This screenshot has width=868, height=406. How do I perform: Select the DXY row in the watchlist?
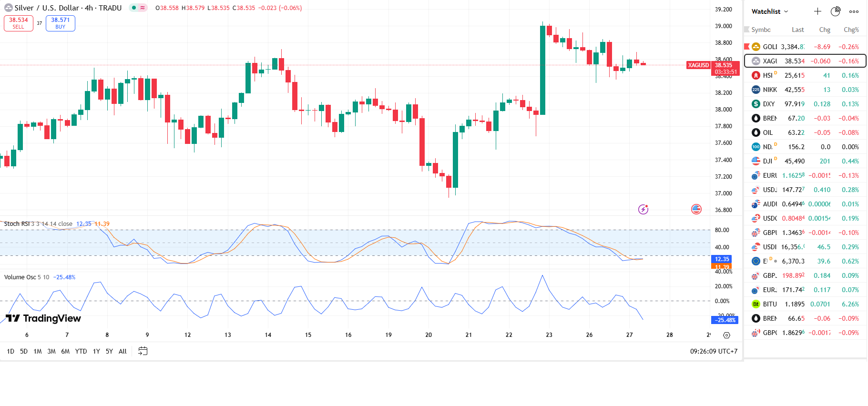click(805, 104)
